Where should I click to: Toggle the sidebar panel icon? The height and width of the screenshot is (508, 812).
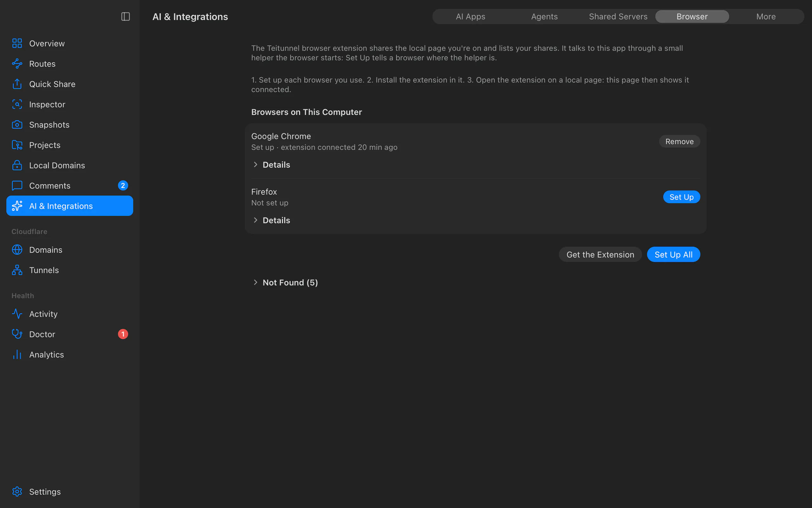[126, 17]
